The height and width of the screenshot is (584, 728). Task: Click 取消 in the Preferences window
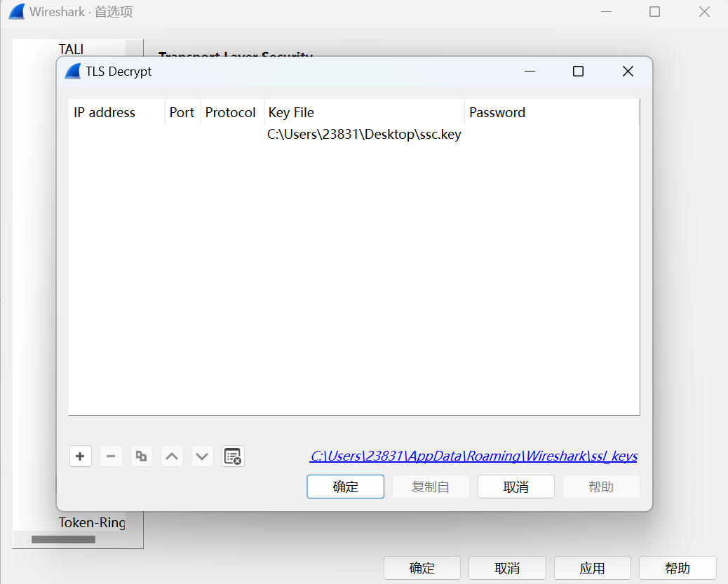pos(507,568)
